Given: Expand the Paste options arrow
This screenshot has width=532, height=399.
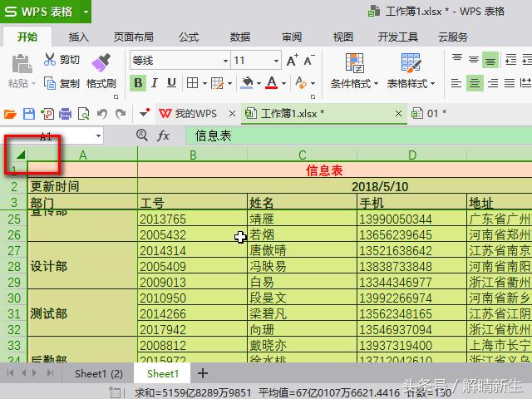Looking at the screenshot, I should point(33,83).
